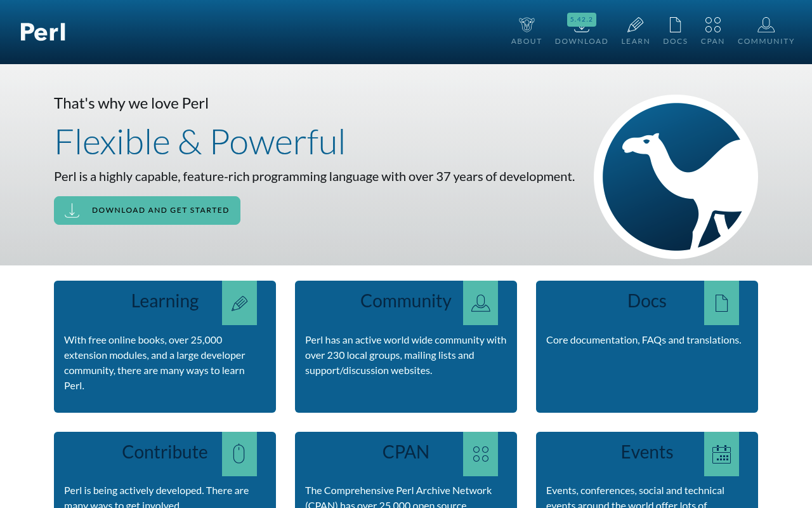Screen dimensions: 812x508
Task: Open the COMMUNITY menu label
Action: click(x=766, y=41)
